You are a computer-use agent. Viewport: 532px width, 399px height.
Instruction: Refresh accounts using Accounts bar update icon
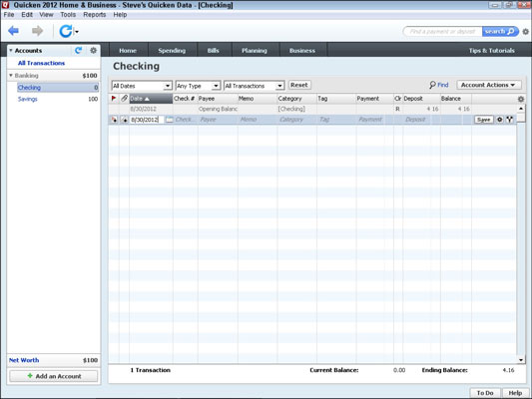[x=79, y=51]
